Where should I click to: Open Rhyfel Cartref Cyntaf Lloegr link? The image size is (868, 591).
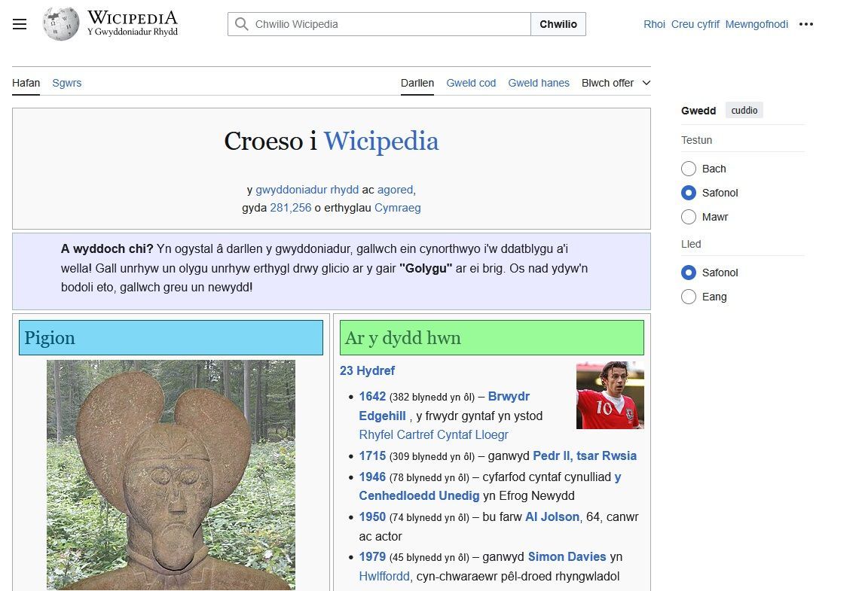click(433, 435)
